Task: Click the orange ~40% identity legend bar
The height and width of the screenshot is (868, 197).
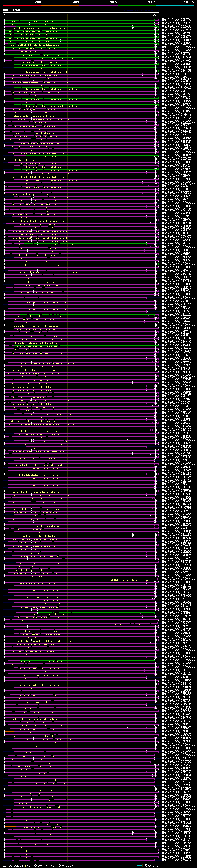Action: 60,6
